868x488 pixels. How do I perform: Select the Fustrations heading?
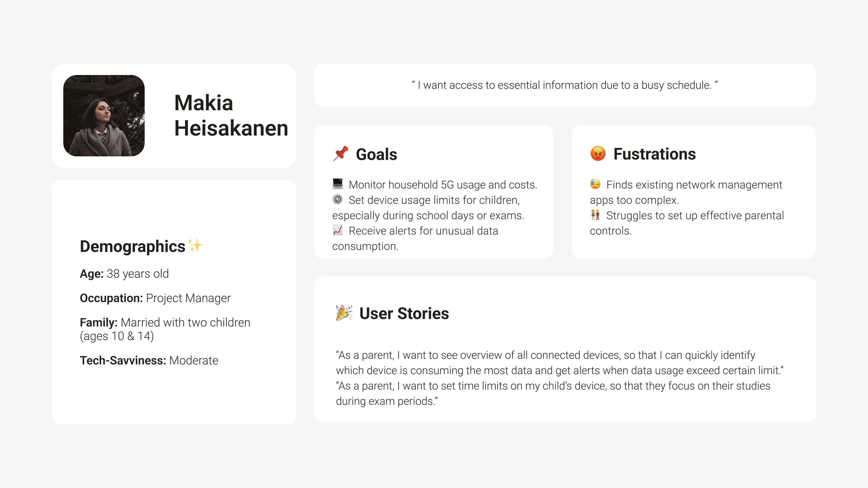coord(654,154)
